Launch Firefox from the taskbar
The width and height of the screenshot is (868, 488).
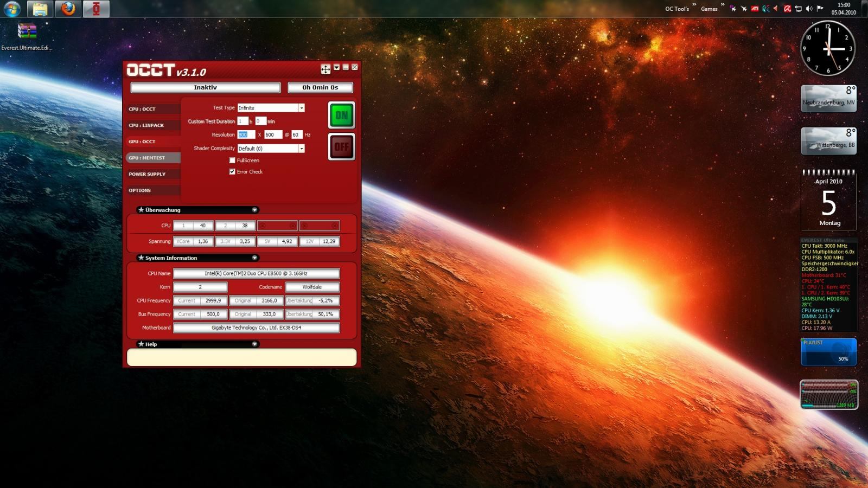coord(68,9)
